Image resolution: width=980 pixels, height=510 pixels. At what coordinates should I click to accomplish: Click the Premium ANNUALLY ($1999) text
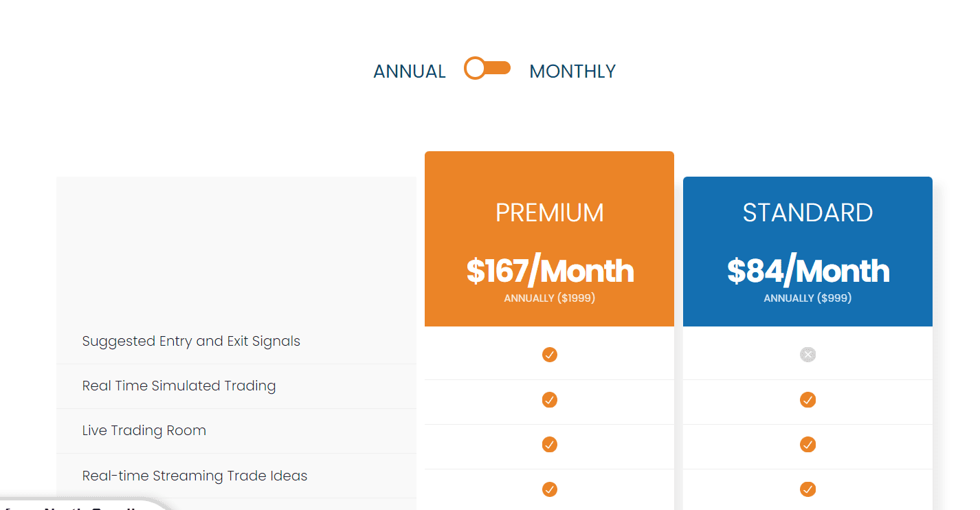point(550,298)
